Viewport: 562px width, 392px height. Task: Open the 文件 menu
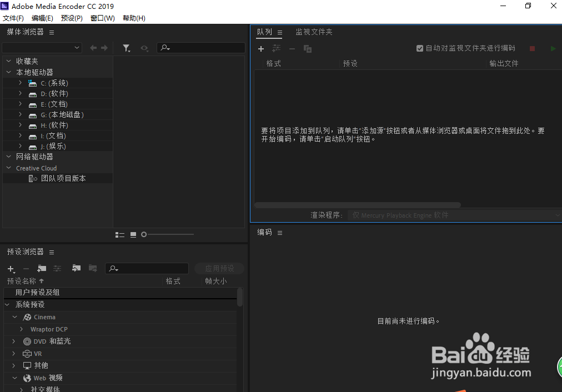tap(13, 18)
